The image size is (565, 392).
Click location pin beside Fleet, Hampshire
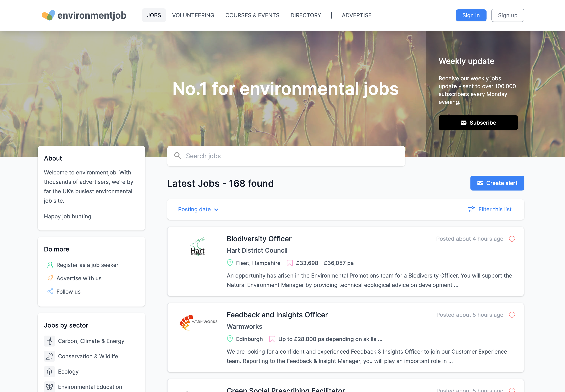[x=230, y=263]
